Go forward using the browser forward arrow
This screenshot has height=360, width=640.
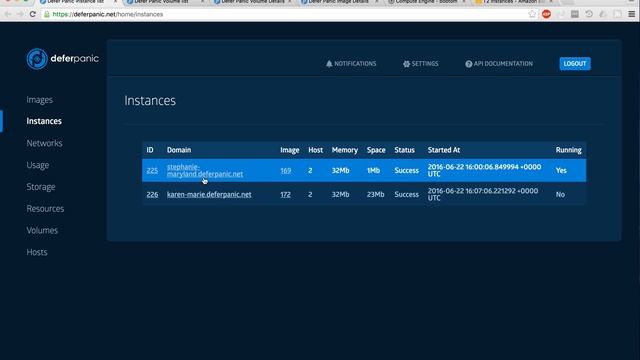tap(20, 14)
